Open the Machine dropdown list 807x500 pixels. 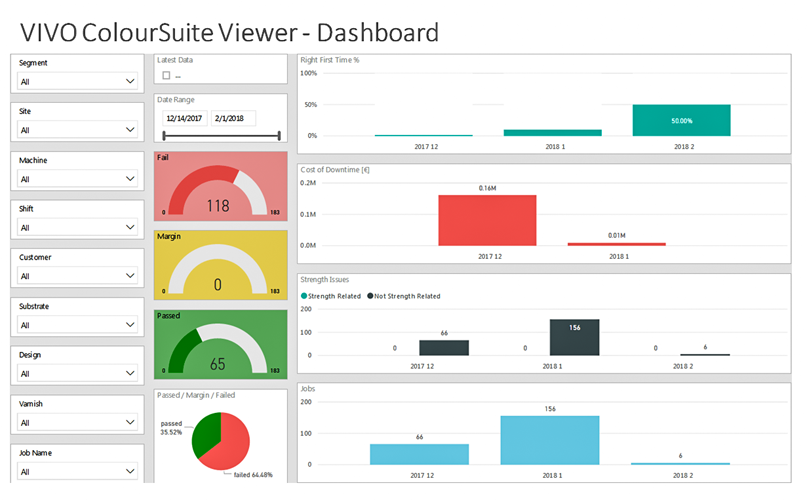pyautogui.click(x=77, y=179)
